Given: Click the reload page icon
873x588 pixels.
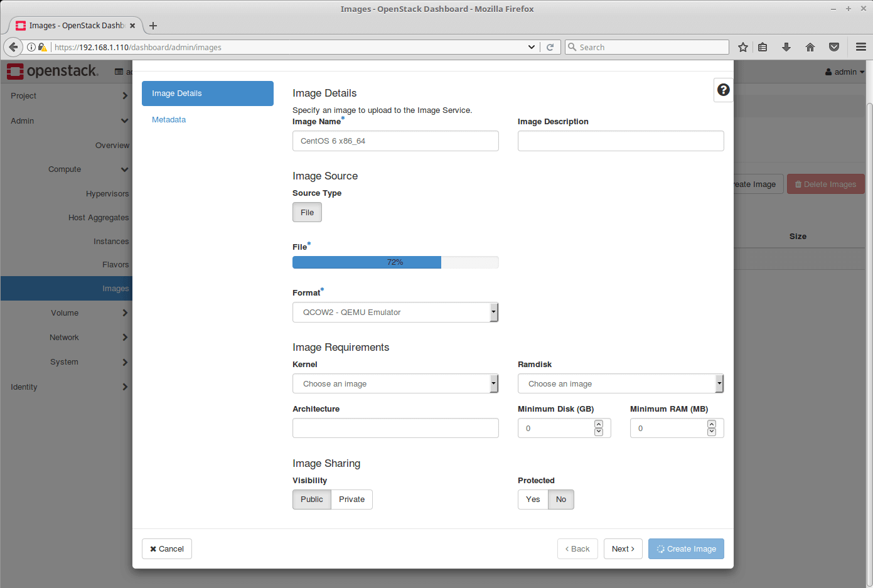Looking at the screenshot, I should pos(550,47).
